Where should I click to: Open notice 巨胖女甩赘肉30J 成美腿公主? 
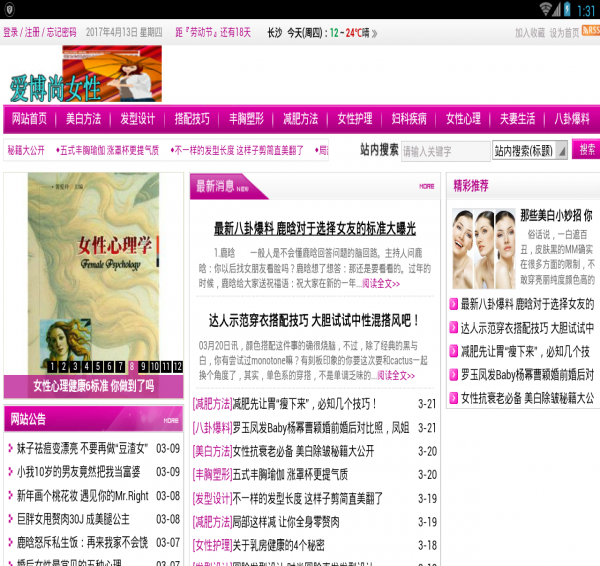tap(73, 519)
